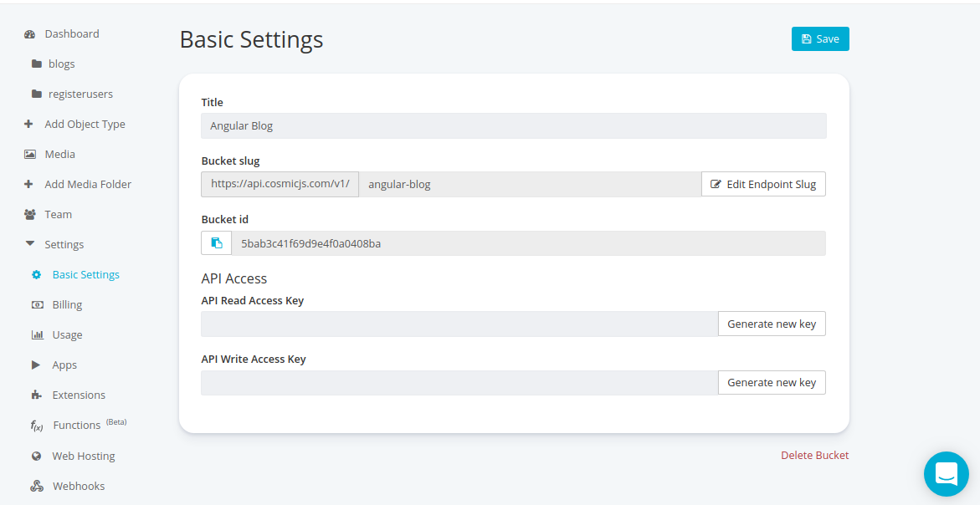Open the Billing settings page
This screenshot has height=505, width=980.
point(67,305)
